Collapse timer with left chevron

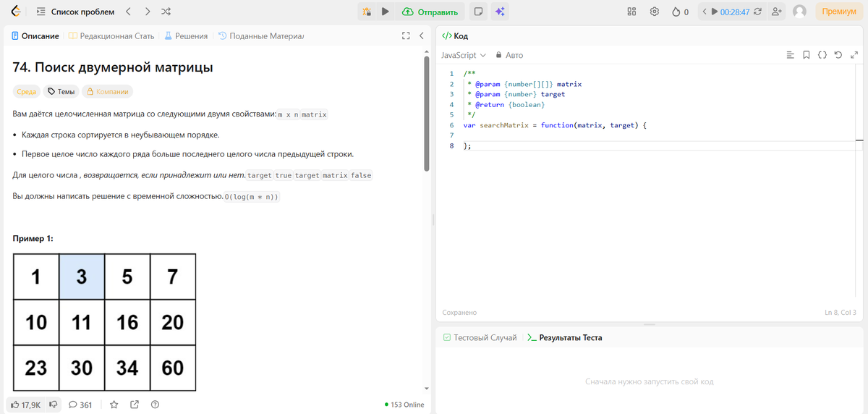point(705,12)
